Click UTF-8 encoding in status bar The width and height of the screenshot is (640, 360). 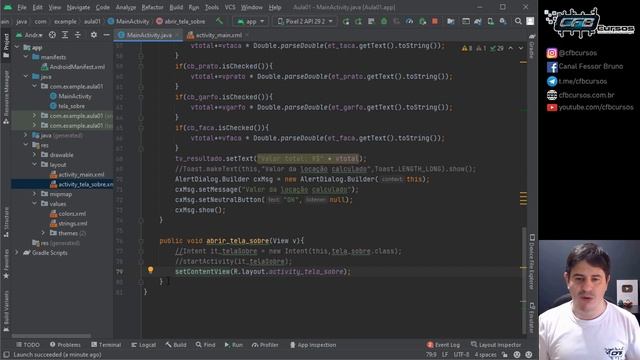click(461, 355)
